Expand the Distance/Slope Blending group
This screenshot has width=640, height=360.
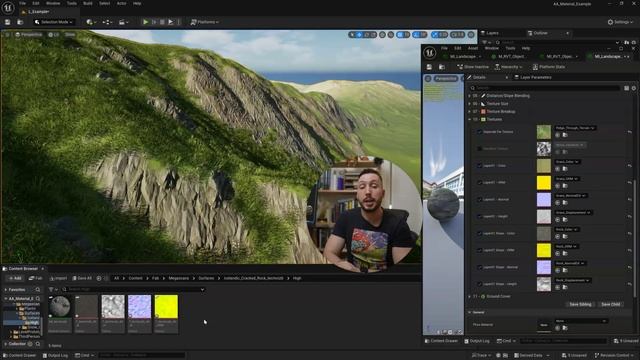pyautogui.click(x=470, y=96)
